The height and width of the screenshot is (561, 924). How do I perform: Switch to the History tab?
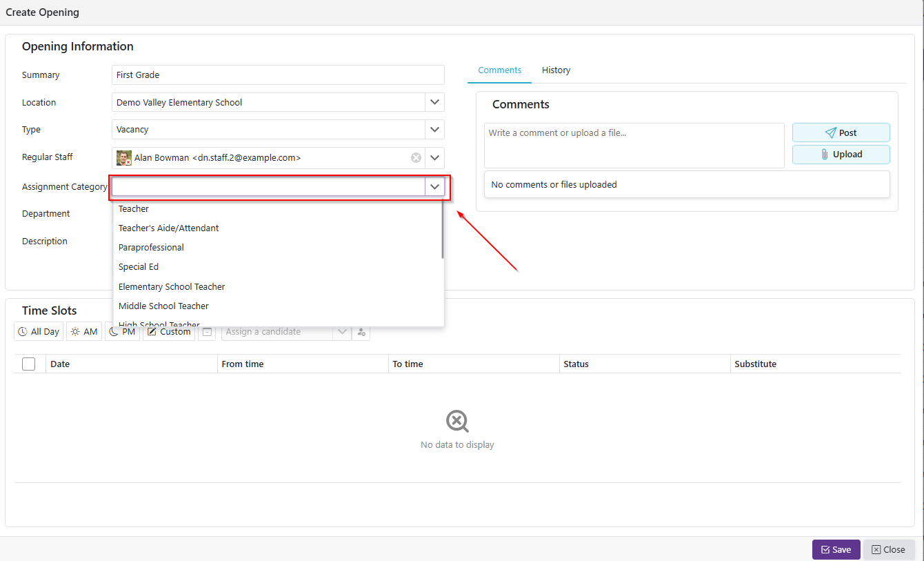[556, 70]
